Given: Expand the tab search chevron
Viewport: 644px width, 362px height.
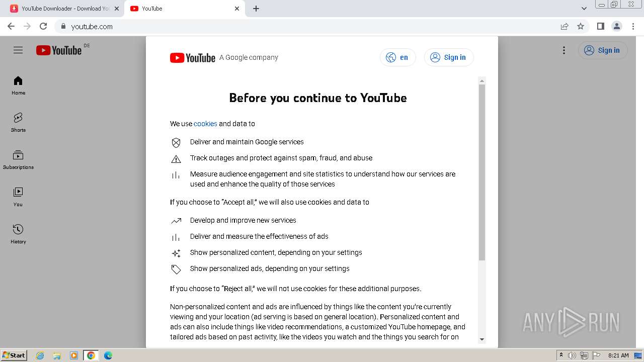Looking at the screenshot, I should (x=584, y=9).
